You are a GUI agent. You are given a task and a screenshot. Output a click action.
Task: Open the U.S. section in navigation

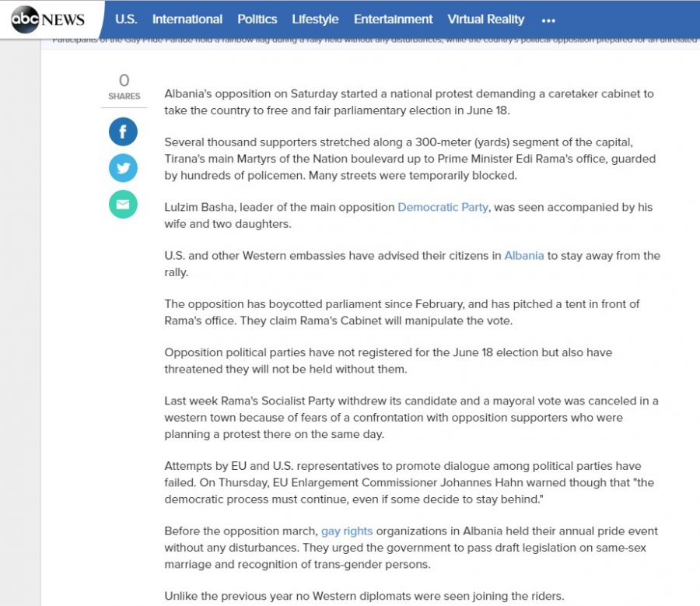tap(126, 19)
